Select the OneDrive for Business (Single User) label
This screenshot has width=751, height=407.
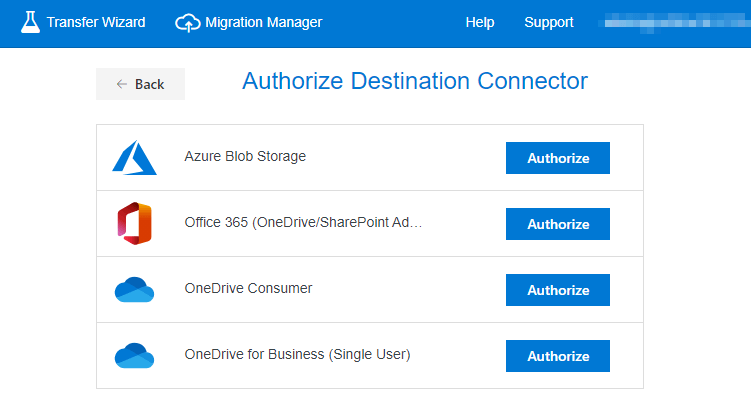click(x=297, y=354)
